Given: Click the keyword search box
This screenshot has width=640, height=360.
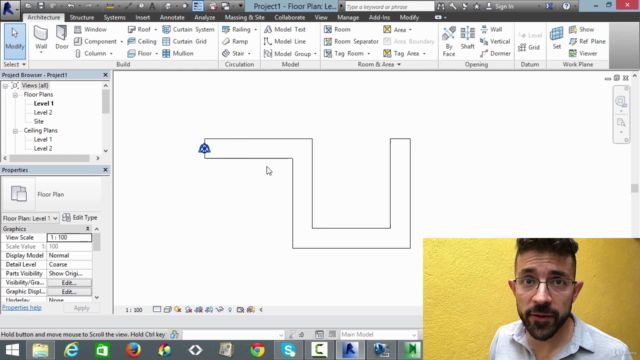Looking at the screenshot, I should (x=389, y=7).
